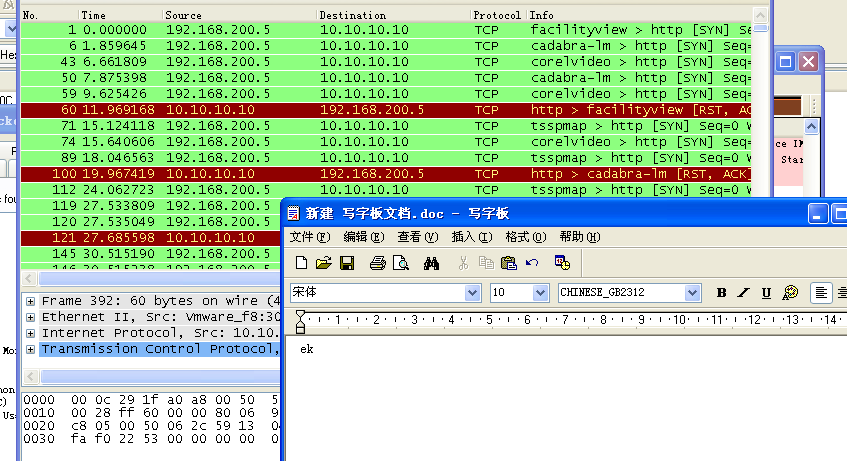Select packet 112 at time 24.062723
The width and height of the screenshot is (847, 461).
[x=386, y=190]
